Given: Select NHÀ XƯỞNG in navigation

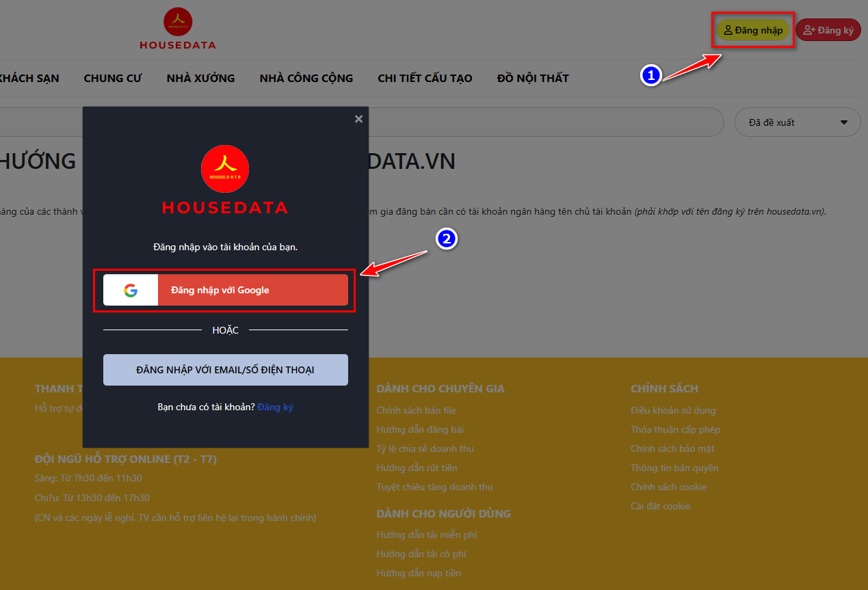Looking at the screenshot, I should [x=200, y=78].
